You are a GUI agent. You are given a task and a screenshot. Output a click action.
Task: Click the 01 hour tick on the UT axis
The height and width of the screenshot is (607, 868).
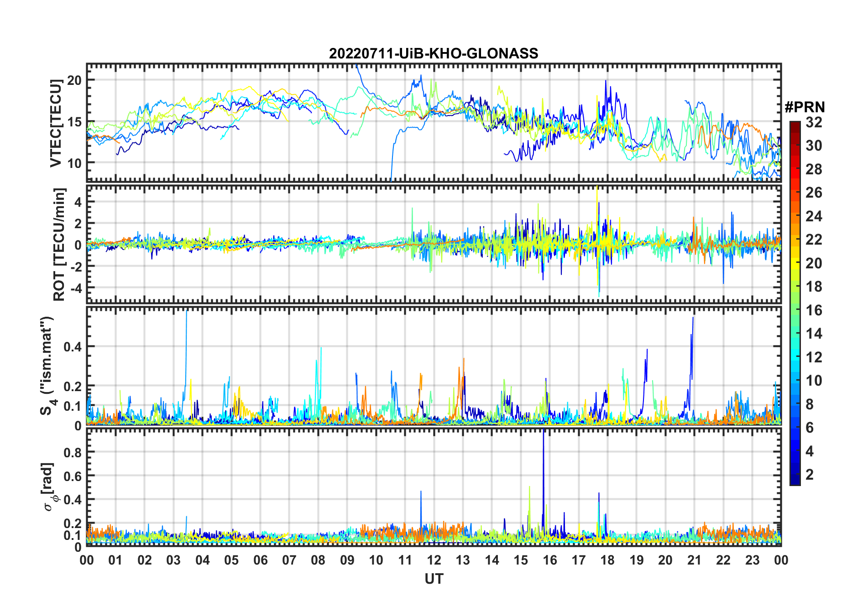click(115, 560)
